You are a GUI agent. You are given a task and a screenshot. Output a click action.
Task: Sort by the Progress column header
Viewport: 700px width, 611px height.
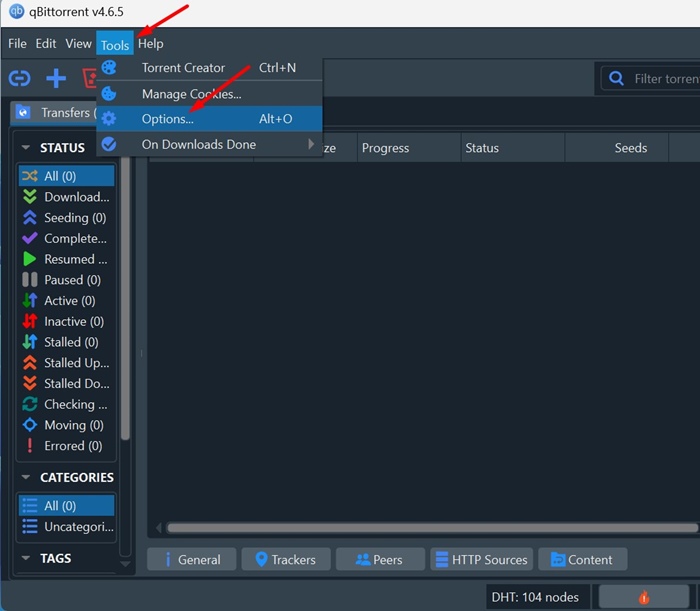(x=408, y=148)
